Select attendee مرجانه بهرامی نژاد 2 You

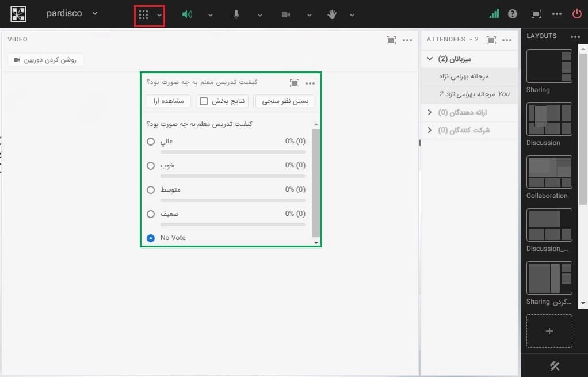pyautogui.click(x=469, y=94)
